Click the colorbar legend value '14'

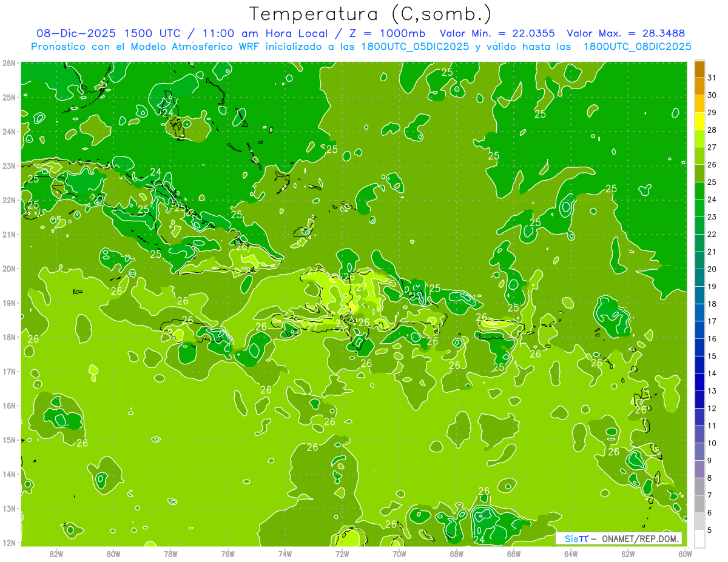click(x=712, y=373)
